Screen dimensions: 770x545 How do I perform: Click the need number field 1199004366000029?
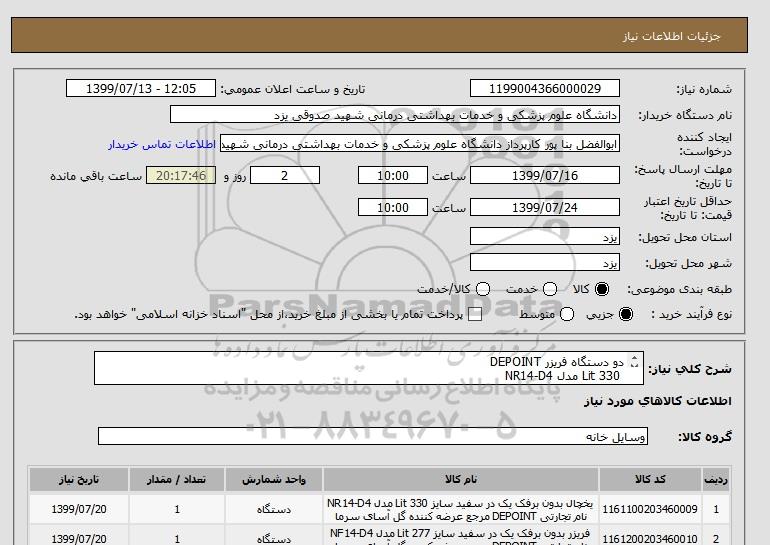[545, 88]
